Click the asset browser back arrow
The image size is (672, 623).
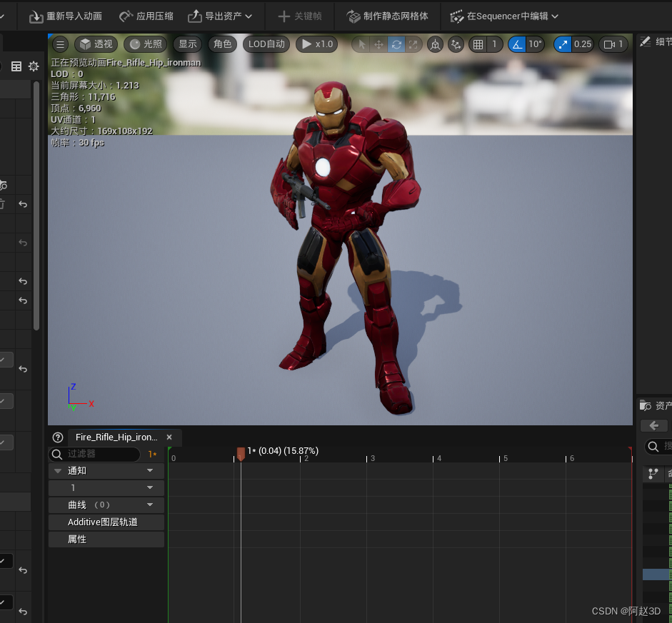click(654, 425)
